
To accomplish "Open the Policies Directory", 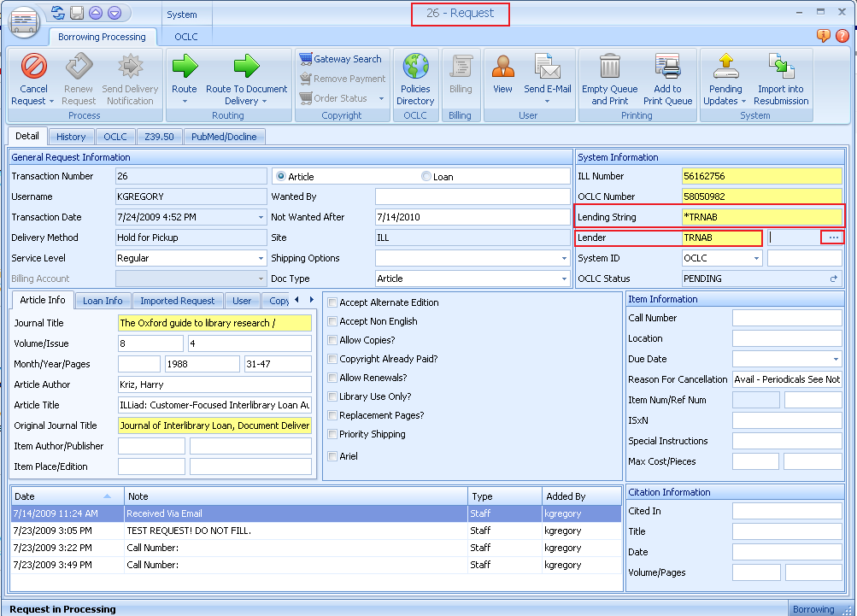I will pyautogui.click(x=415, y=77).
